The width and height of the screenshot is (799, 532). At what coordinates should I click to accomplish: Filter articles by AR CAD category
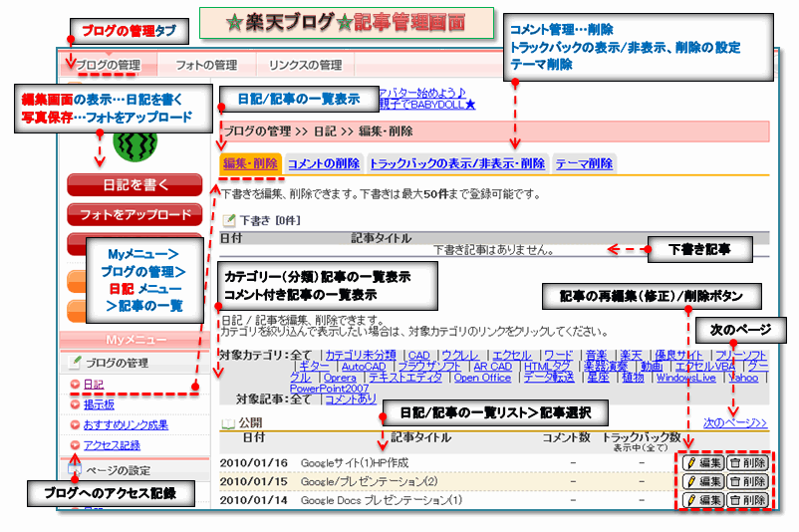(x=493, y=367)
